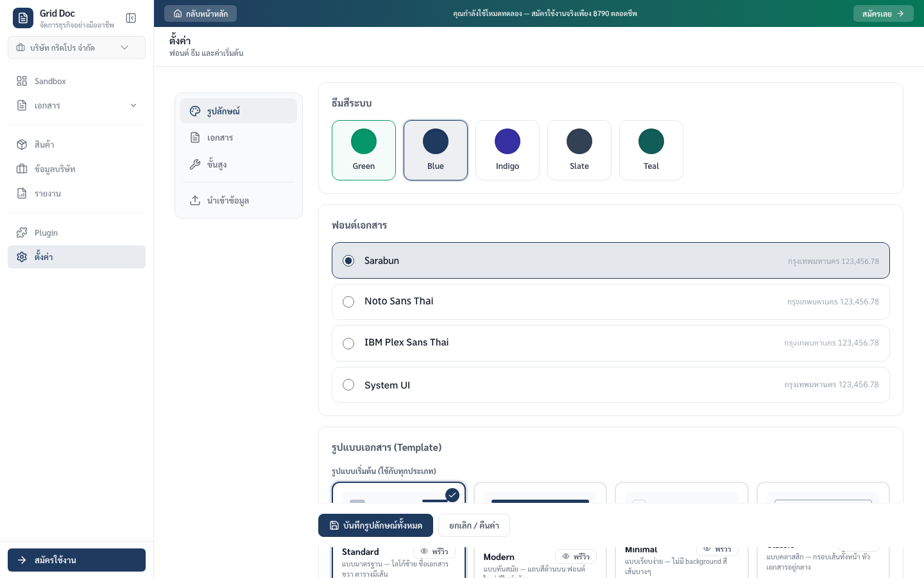Select the System UI font radio
The height and width of the screenshot is (578, 924).
pos(348,385)
